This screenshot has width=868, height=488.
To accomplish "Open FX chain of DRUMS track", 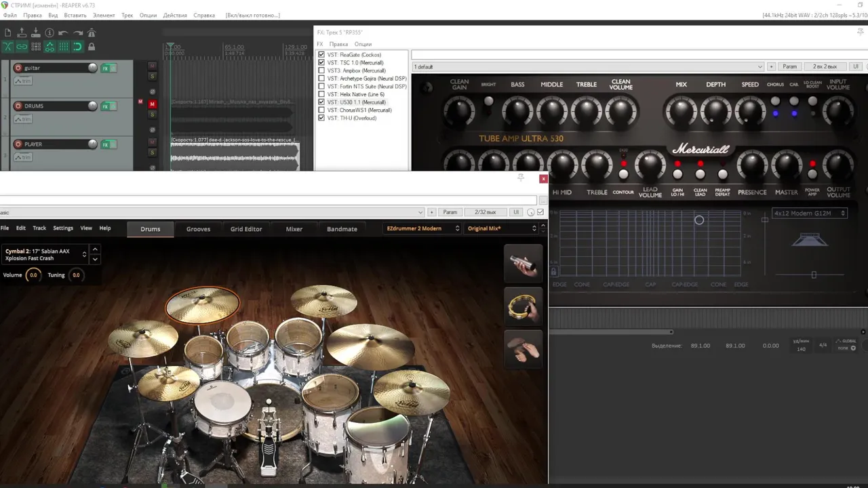I will 105,106.
